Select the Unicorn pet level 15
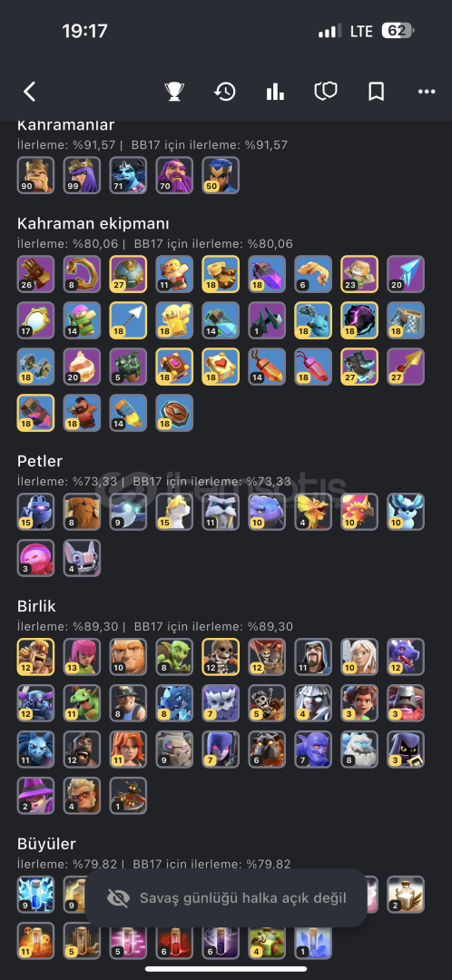This screenshot has height=980, width=452. tap(174, 512)
